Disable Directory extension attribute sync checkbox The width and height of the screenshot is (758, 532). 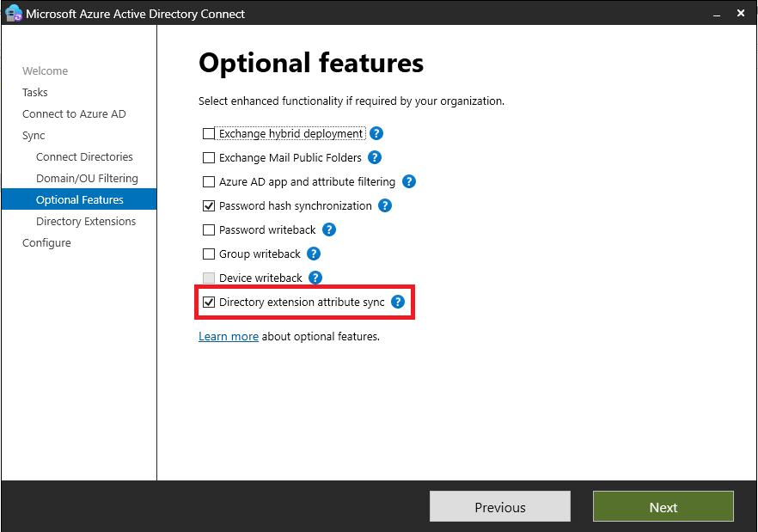tap(209, 303)
